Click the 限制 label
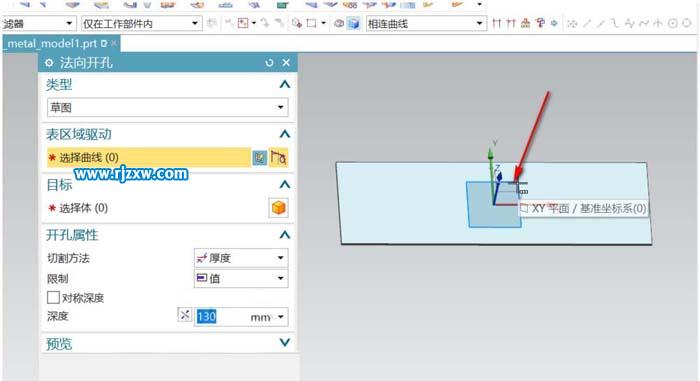The image size is (700, 381). pos(58,279)
